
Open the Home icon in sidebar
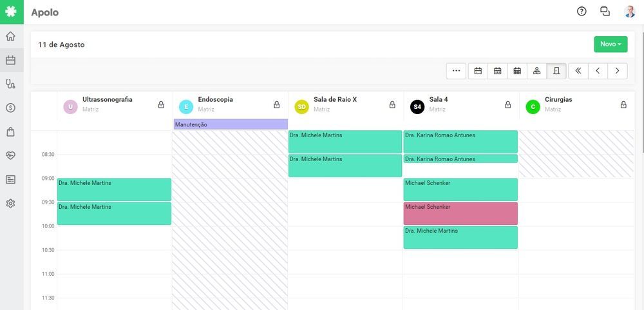point(10,36)
